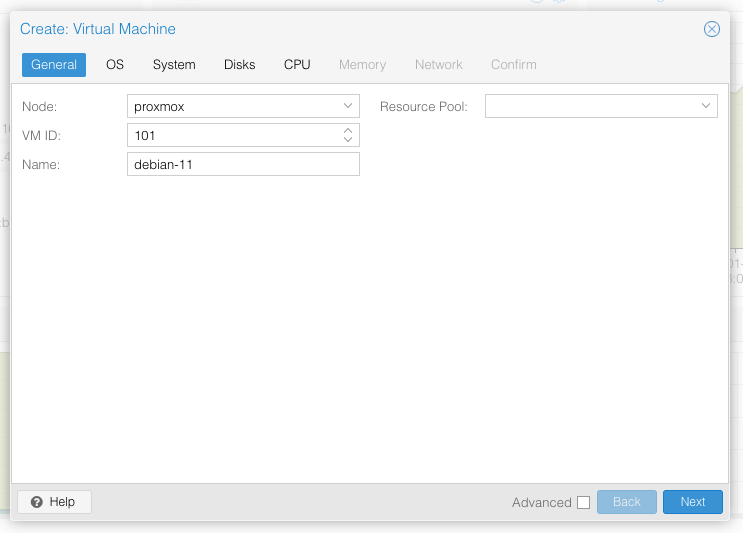The image size is (743, 533).
Task: Focus the Name field containing debian-11
Action: tap(243, 164)
